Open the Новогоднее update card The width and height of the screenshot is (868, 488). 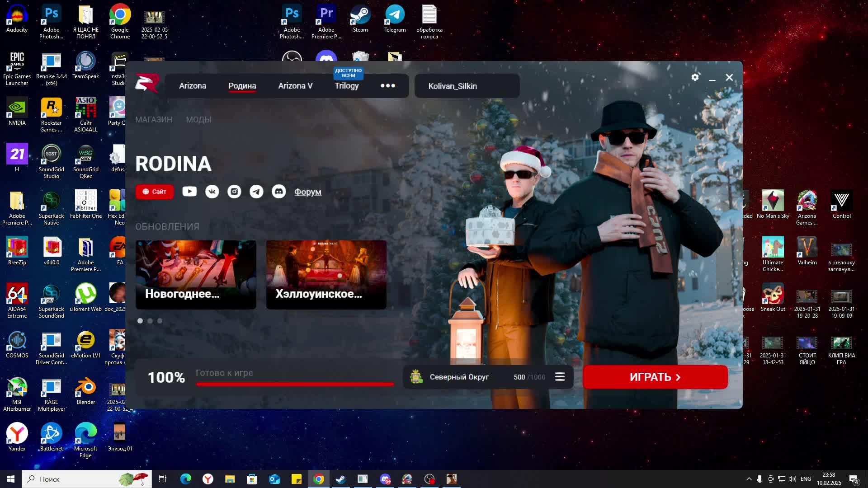pyautogui.click(x=196, y=275)
